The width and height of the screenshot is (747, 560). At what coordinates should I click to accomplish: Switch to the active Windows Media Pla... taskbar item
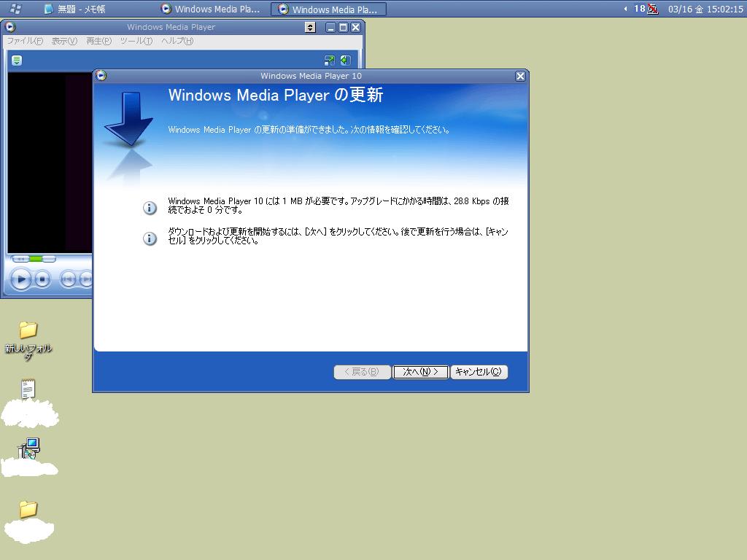pos(328,9)
